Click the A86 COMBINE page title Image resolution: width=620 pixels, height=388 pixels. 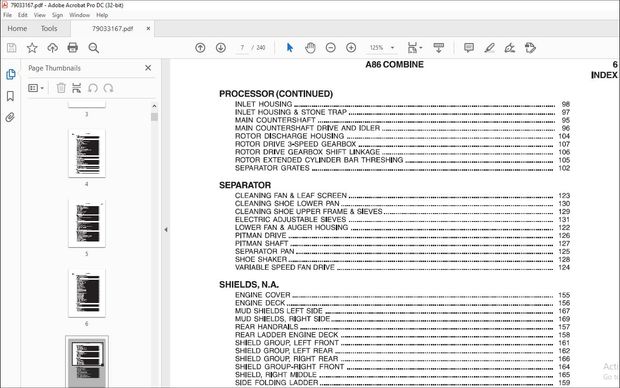[x=394, y=64]
